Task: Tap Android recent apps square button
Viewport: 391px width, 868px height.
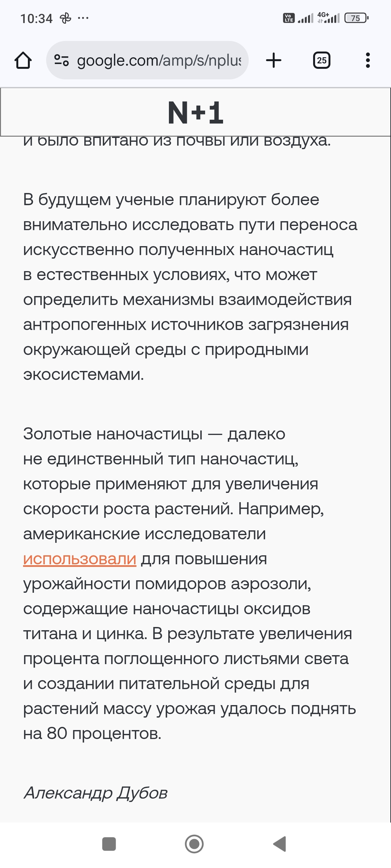Action: point(109,844)
